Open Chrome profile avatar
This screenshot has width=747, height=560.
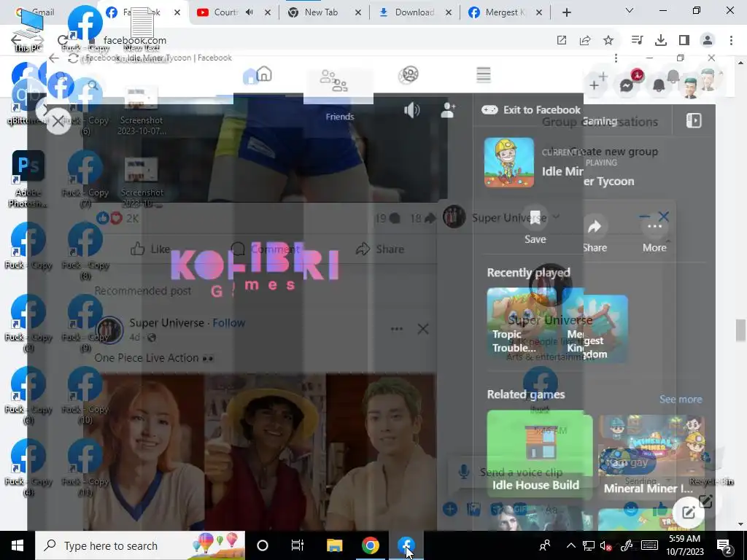point(708,41)
